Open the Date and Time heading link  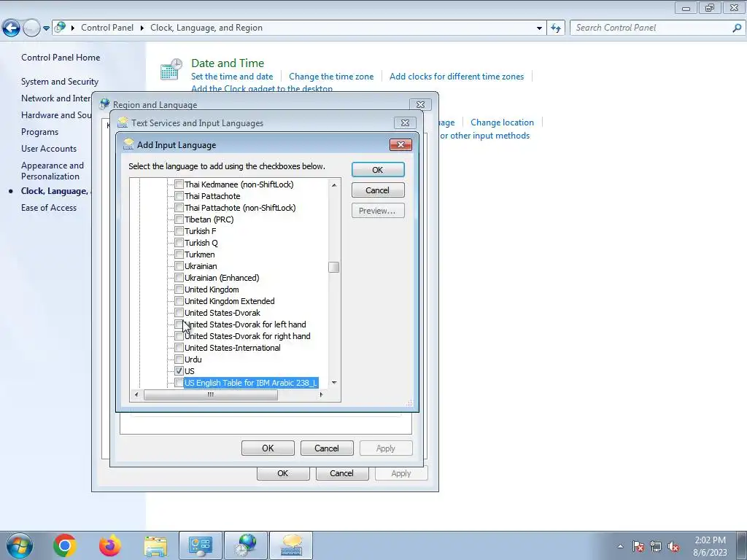(228, 63)
